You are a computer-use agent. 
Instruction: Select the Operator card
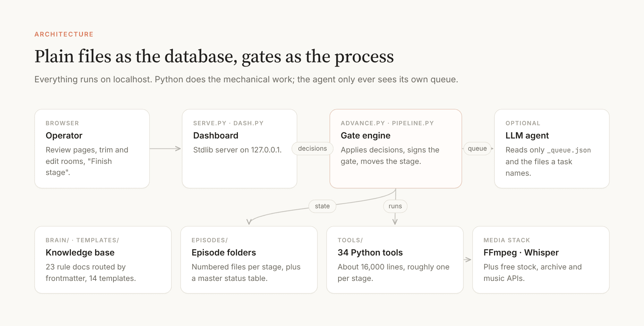pos(92,149)
